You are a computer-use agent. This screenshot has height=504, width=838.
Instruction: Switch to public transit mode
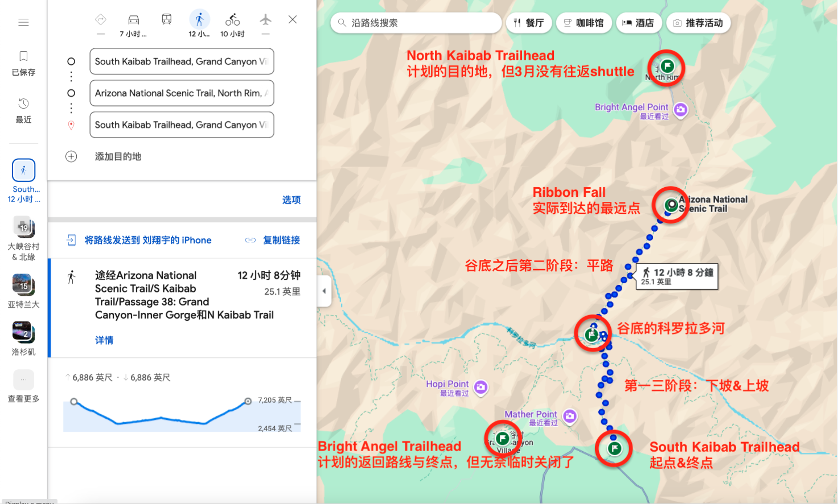pos(167,20)
